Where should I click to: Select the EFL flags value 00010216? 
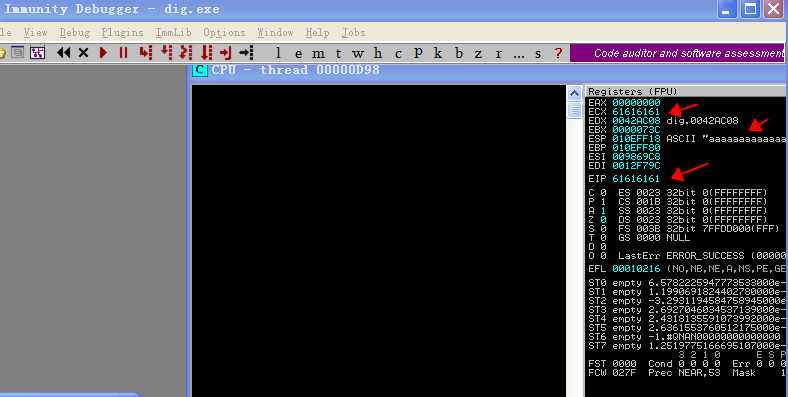[636, 269]
